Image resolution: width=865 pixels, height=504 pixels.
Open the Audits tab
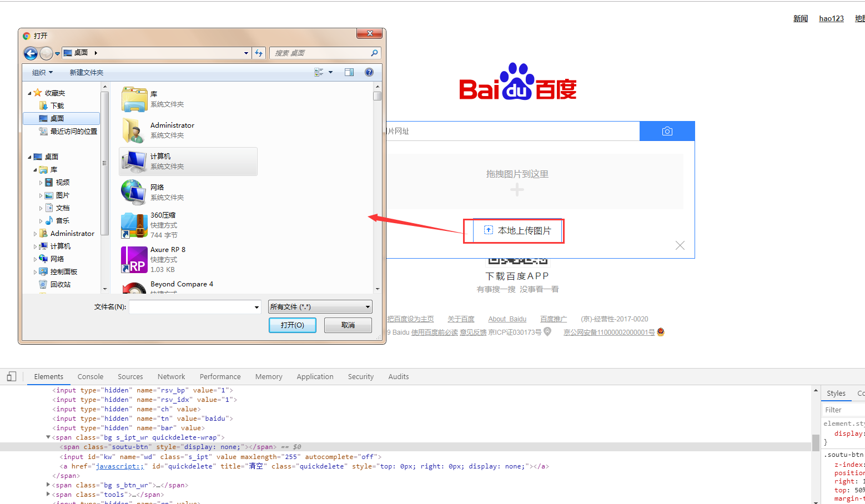pos(399,376)
